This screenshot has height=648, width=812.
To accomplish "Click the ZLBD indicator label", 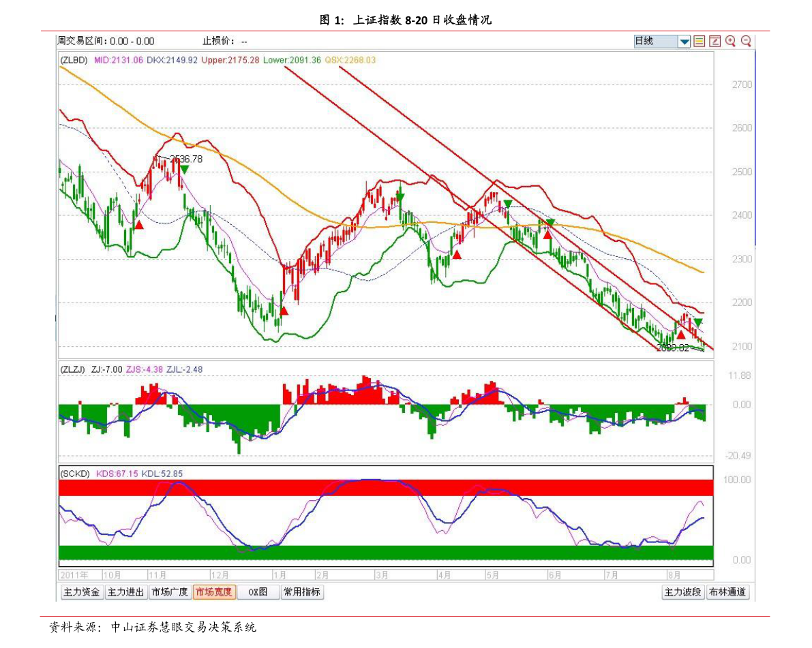I will pyautogui.click(x=74, y=60).
